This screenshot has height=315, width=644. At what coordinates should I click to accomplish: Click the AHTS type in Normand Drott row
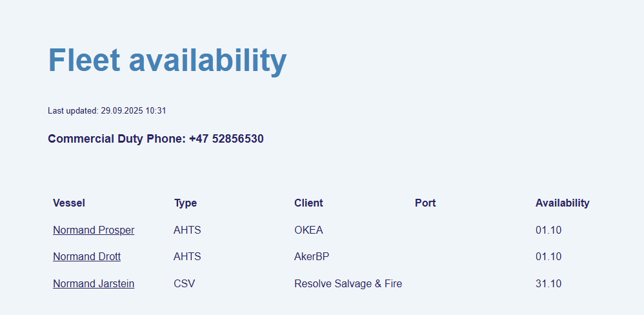coord(187,256)
